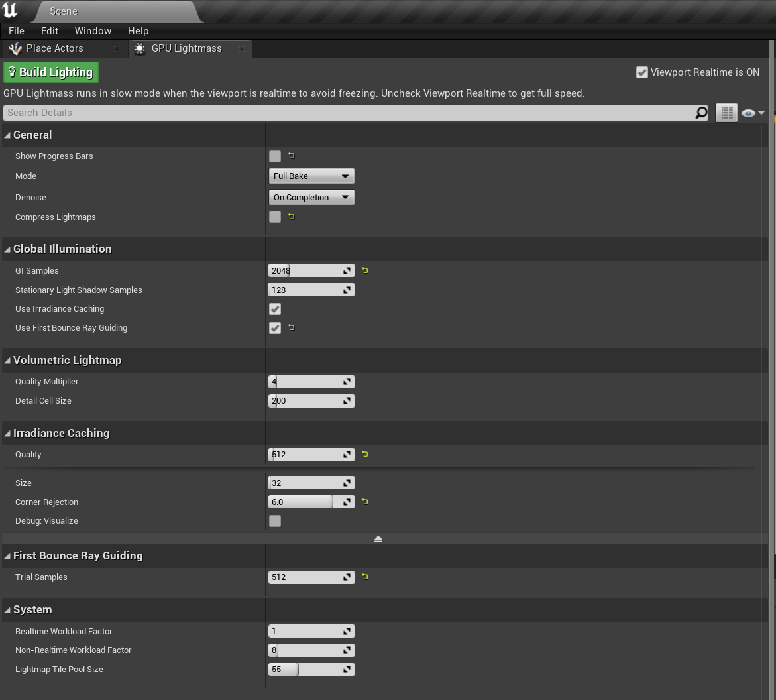
Task: Reset Use First Bounce Ray Guiding
Action: tap(292, 327)
